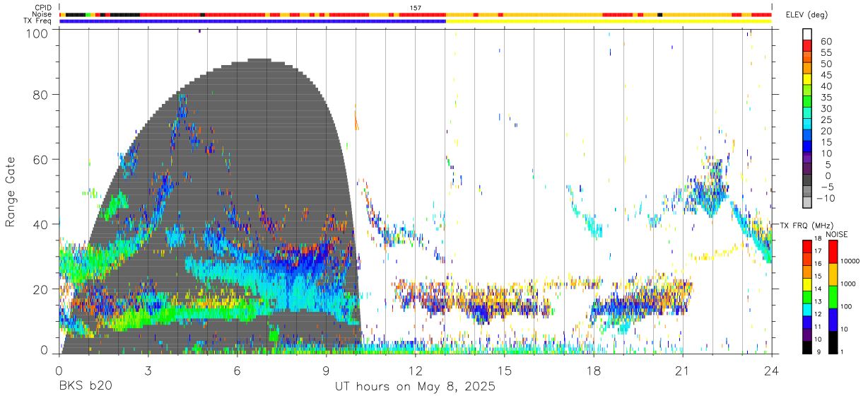This screenshot has width=868, height=401.
Task: Pick the green 30–35 segment of ELEV colorbar
Action: [807, 102]
